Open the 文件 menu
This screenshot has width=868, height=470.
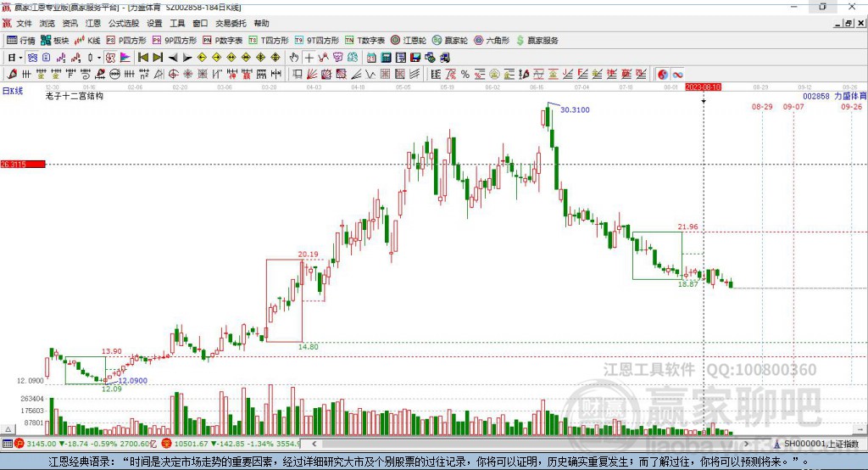pos(25,23)
